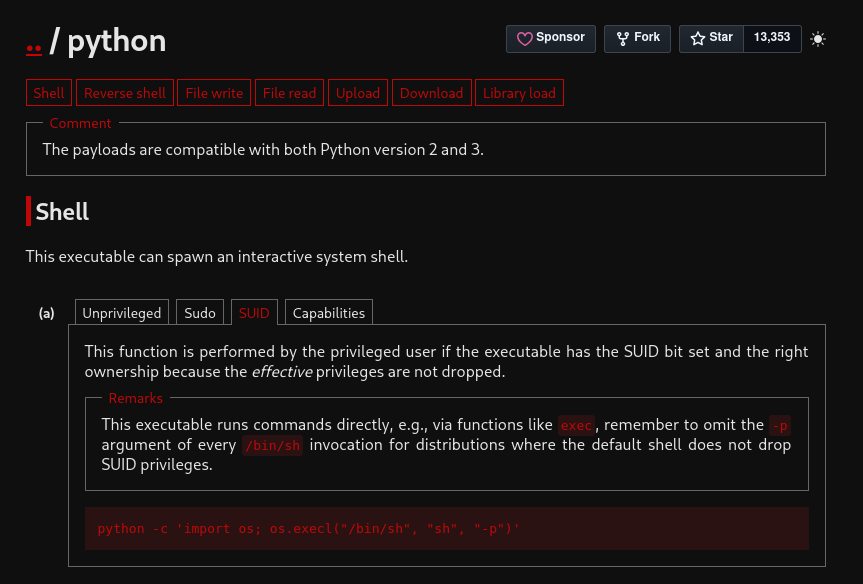The height and width of the screenshot is (584, 863).
Task: Jump to the Library load tag
Action: click(519, 92)
